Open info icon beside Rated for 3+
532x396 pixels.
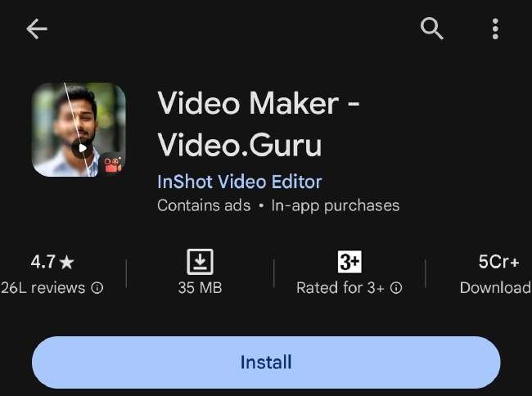[x=396, y=288]
